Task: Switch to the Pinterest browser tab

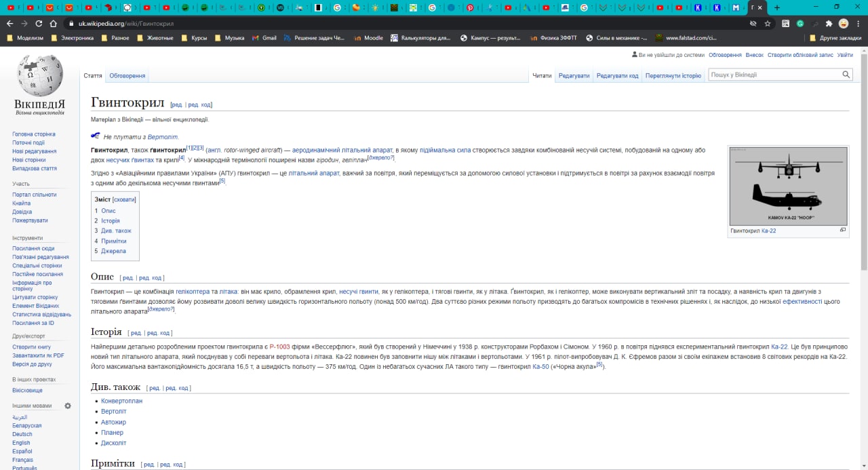Action: tap(471, 7)
